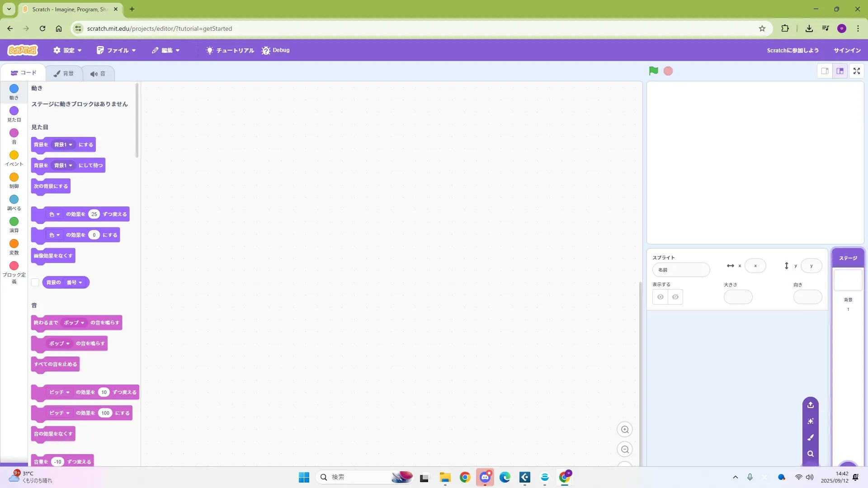868x488 pixels.
Task: Click the サインイン sign in link
Action: coord(847,50)
